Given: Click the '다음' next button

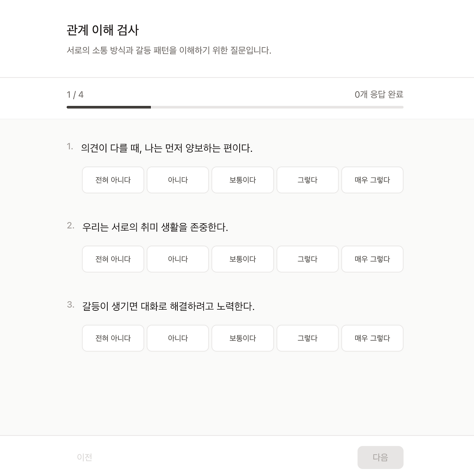Looking at the screenshot, I should [x=380, y=457].
